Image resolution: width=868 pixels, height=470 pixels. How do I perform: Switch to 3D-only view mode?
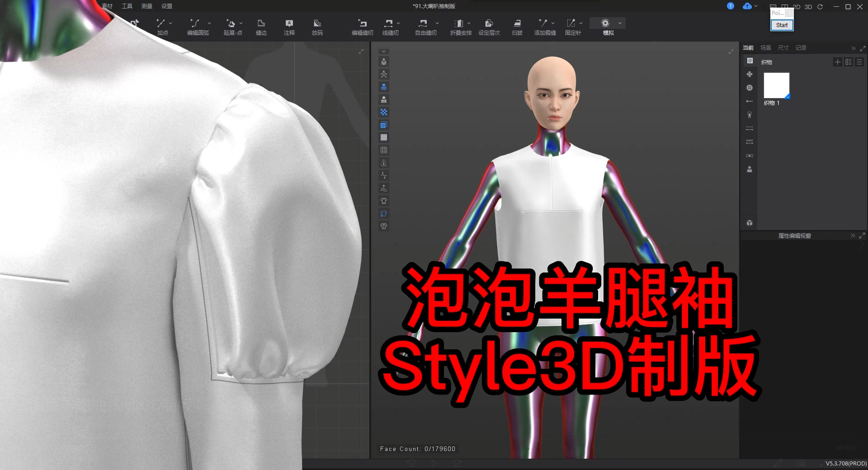[x=808, y=7]
